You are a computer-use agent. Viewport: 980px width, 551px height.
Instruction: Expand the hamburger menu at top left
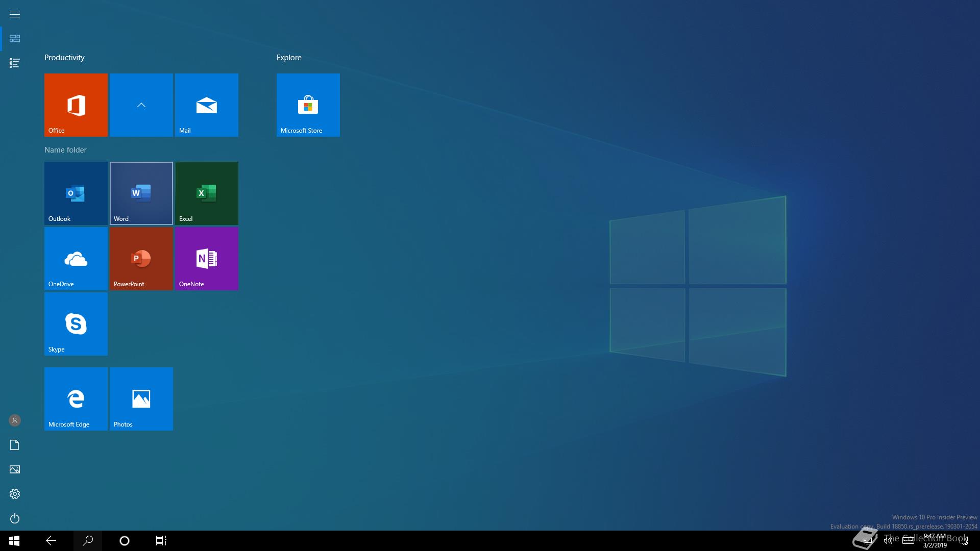click(15, 14)
